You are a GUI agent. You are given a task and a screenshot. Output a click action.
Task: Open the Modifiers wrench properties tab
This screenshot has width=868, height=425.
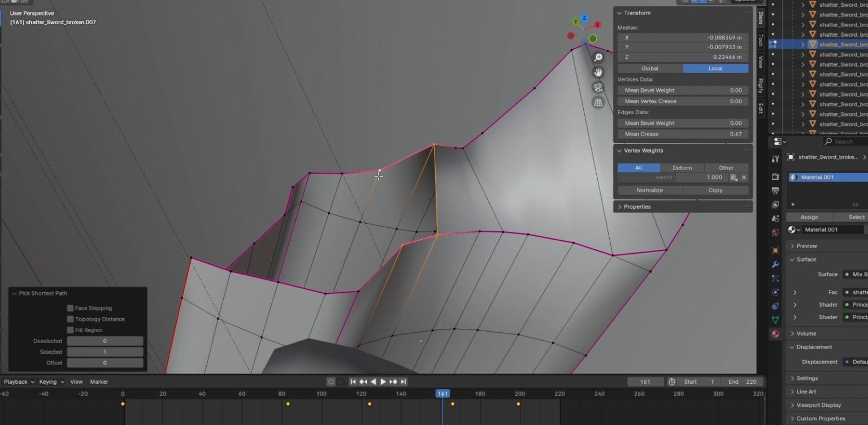pos(775,264)
